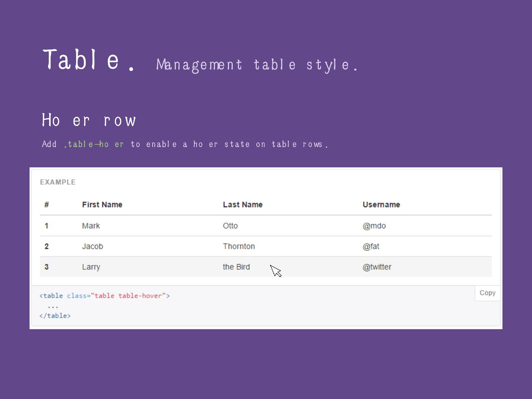Viewport: 532px width, 399px height.
Task: Click the EXAMPLE label above the table
Action: point(58,182)
